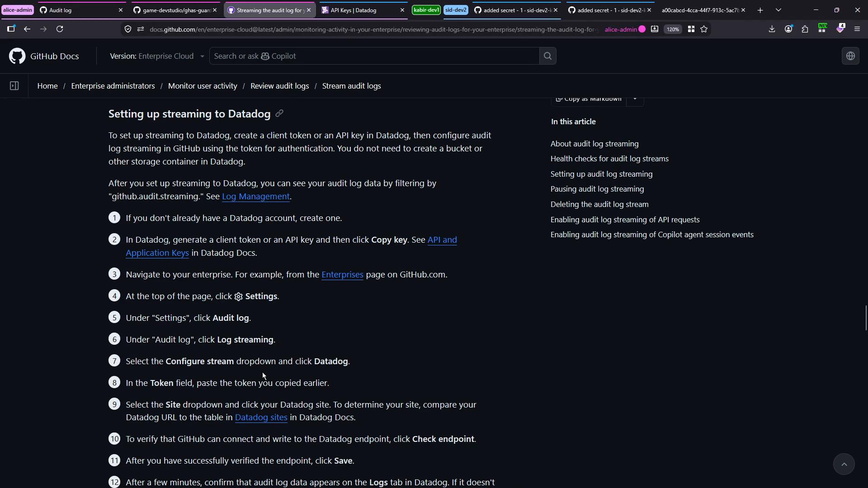Open the browser hamburger menu

(x=857, y=29)
